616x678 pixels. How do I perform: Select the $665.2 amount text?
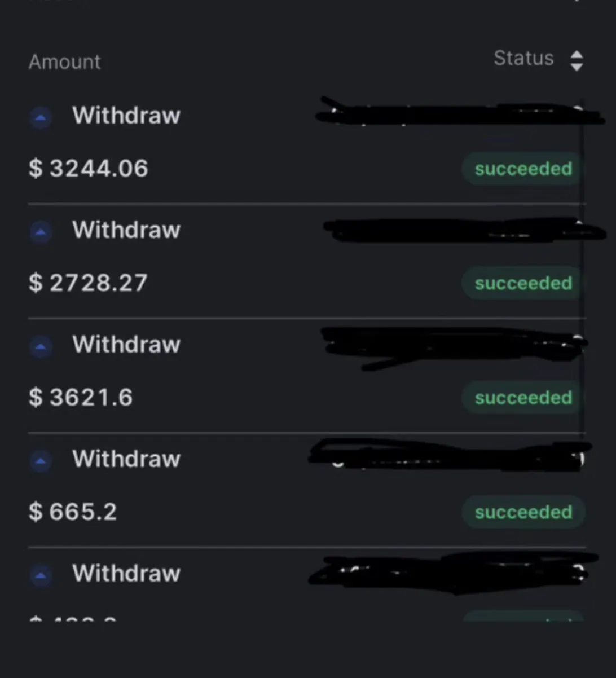[x=73, y=512]
